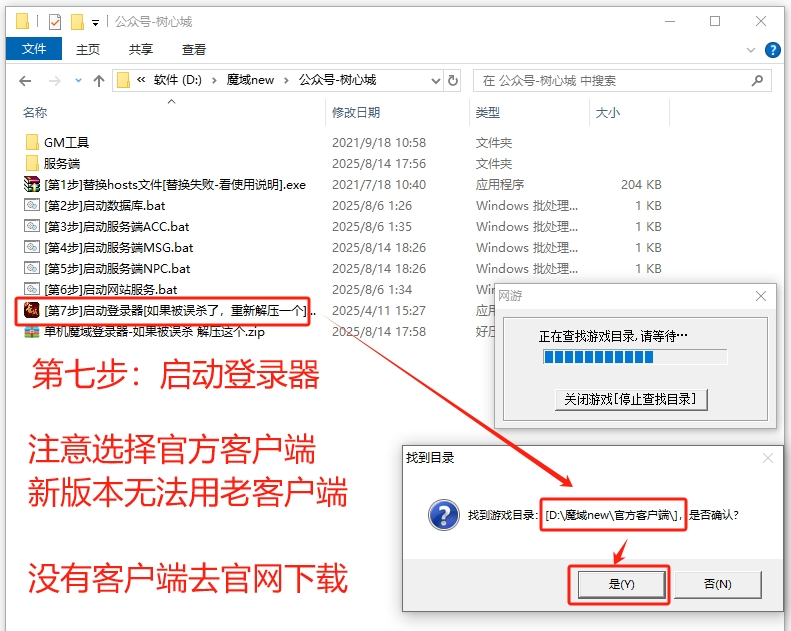
Task: Click the 204 KB size cell
Action: click(641, 185)
